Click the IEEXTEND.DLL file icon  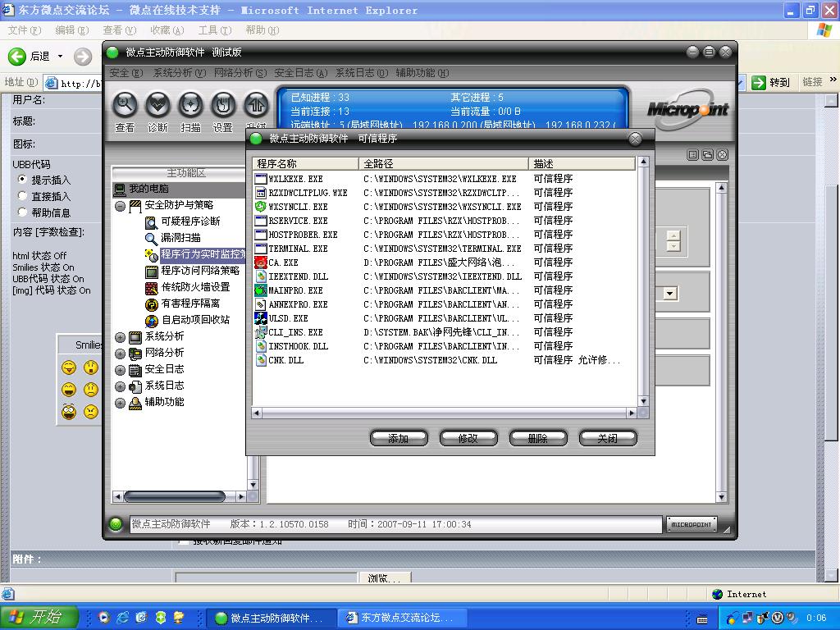coord(261,276)
